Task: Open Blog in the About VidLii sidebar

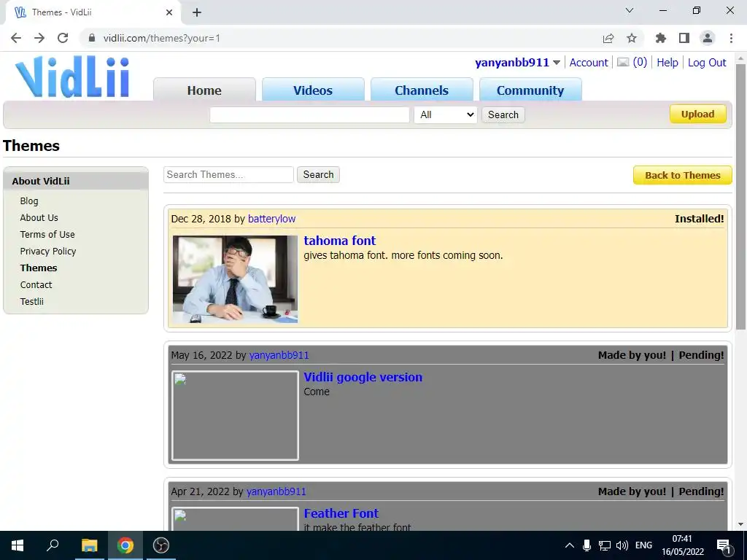Action: tap(29, 201)
